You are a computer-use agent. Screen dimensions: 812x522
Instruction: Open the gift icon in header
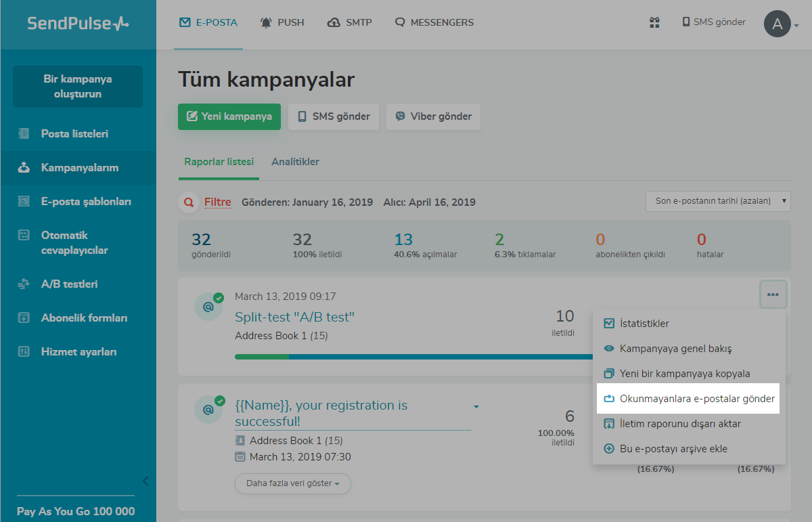point(654,23)
